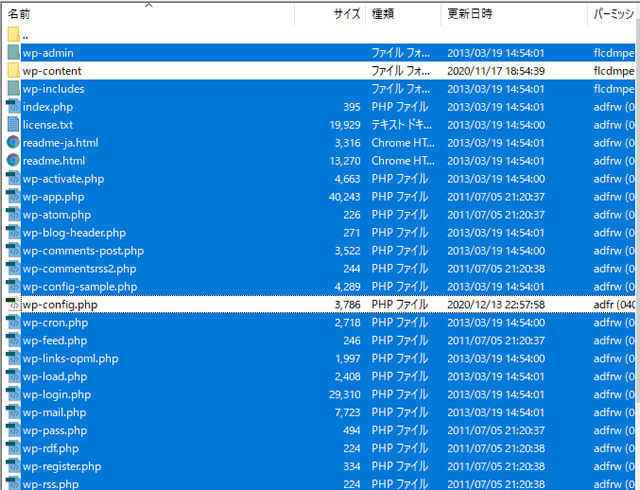
Task: Select the wp-config-sample.php file name
Action: pos(80,287)
